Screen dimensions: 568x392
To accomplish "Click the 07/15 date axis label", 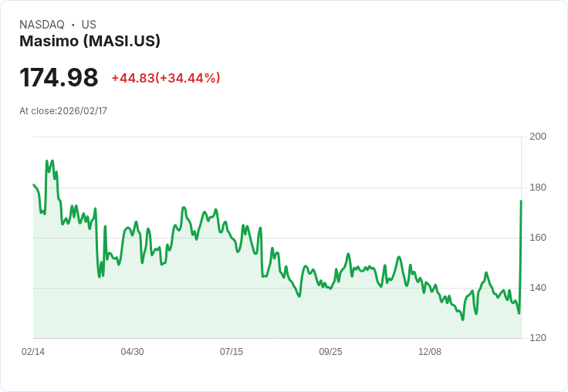I will (x=232, y=351).
